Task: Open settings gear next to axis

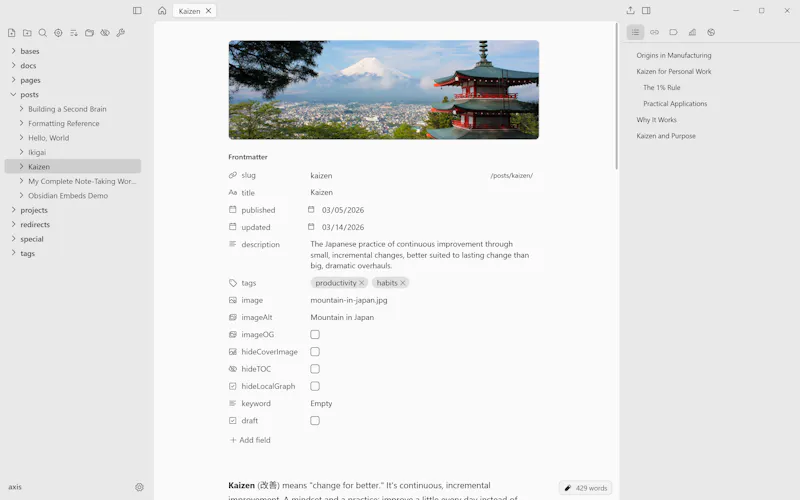Action: (139, 487)
